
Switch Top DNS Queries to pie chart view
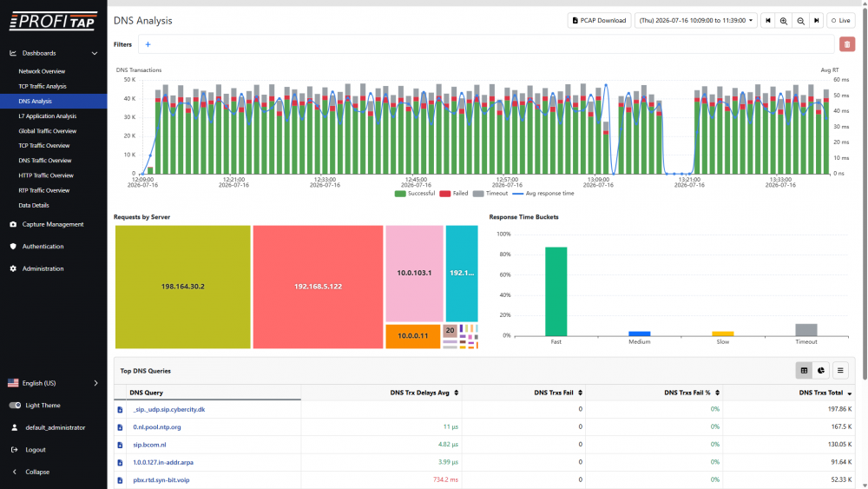tap(821, 371)
